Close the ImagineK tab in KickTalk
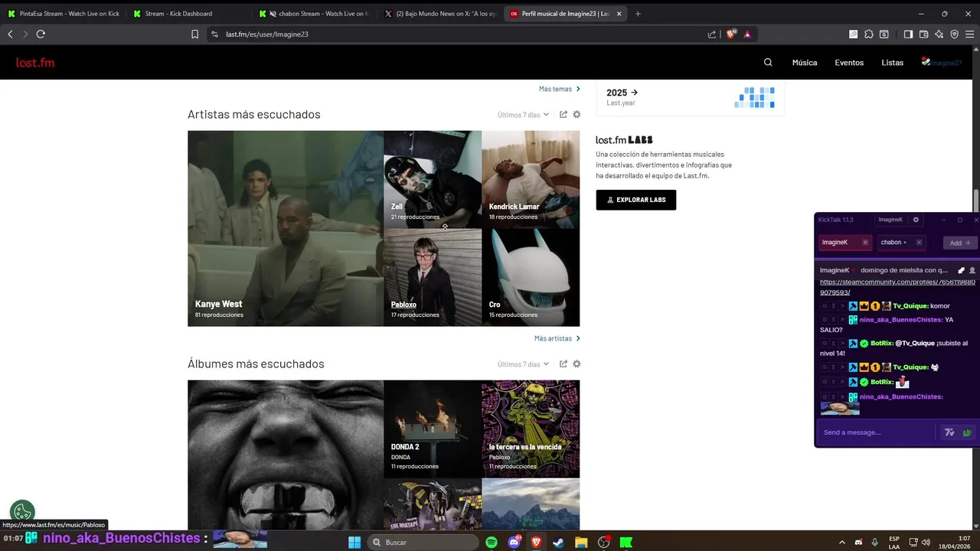 [865, 243]
